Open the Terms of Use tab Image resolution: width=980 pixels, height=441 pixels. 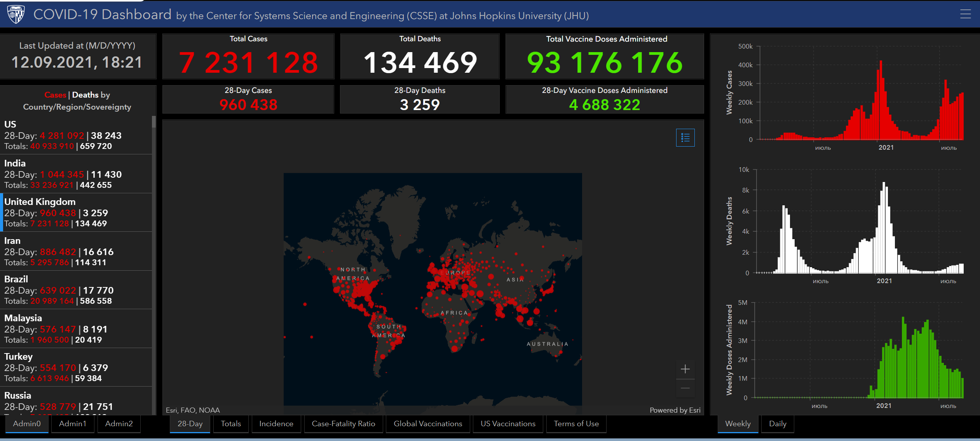click(x=576, y=423)
